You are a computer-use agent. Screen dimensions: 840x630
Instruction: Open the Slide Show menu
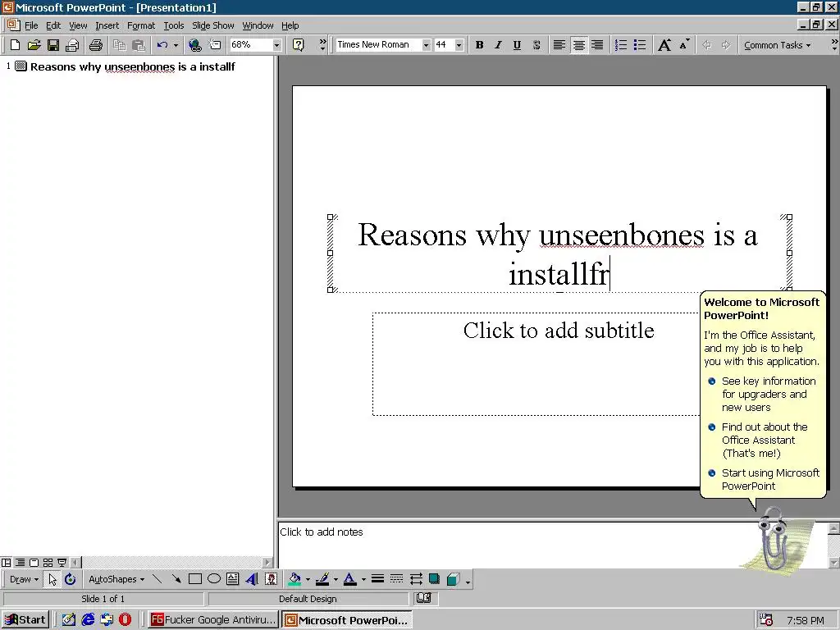pos(212,25)
